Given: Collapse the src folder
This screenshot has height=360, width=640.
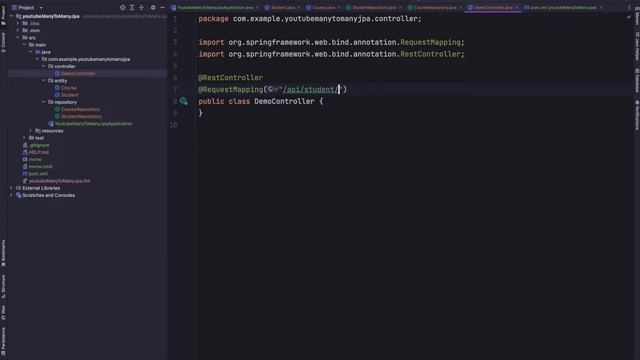Looking at the screenshot, I should pyautogui.click(x=18, y=38).
